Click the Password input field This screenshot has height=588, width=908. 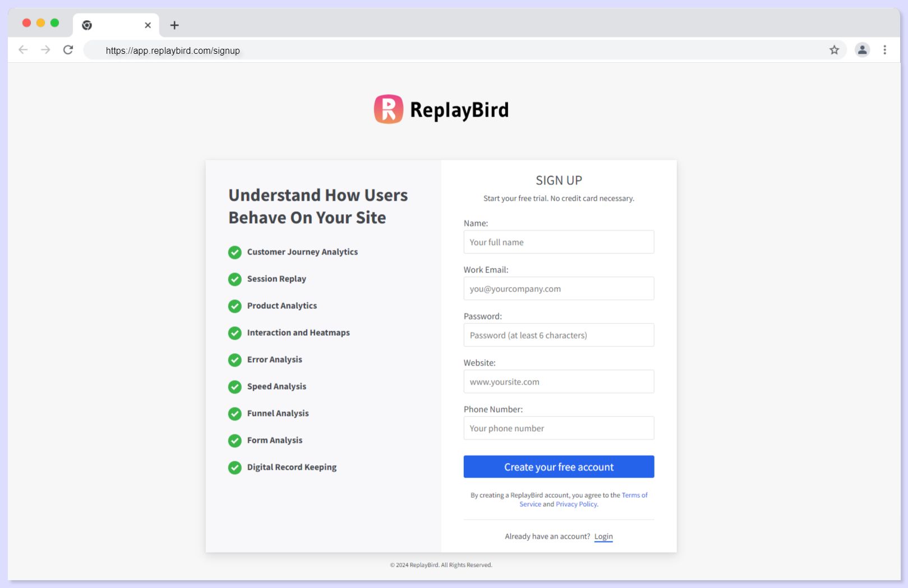click(x=559, y=335)
